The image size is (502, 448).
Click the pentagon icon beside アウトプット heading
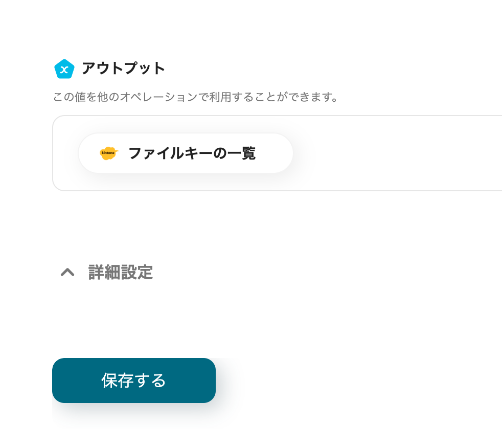pyautogui.click(x=63, y=69)
